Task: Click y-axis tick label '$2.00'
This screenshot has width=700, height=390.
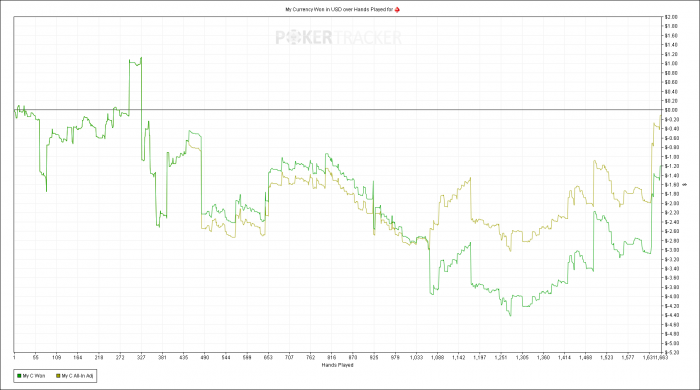Action: [x=671, y=17]
